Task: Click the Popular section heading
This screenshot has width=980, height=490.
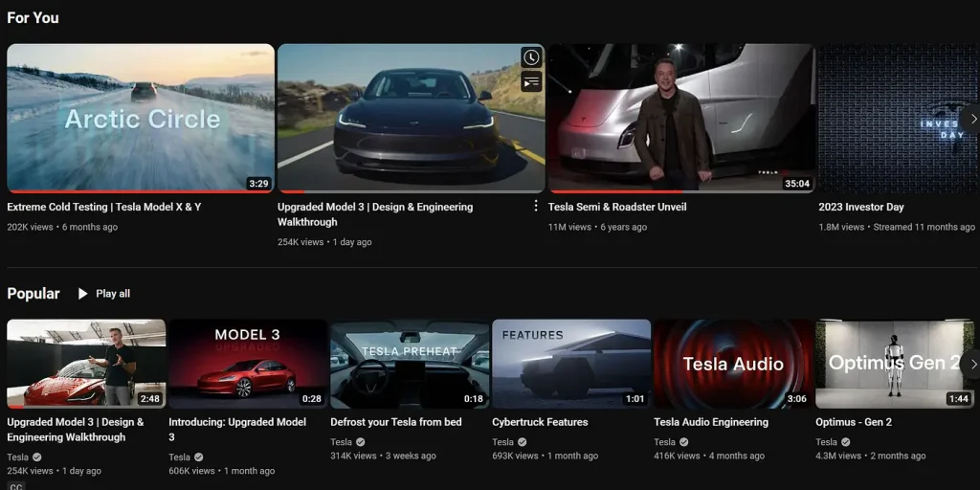Action: (33, 294)
